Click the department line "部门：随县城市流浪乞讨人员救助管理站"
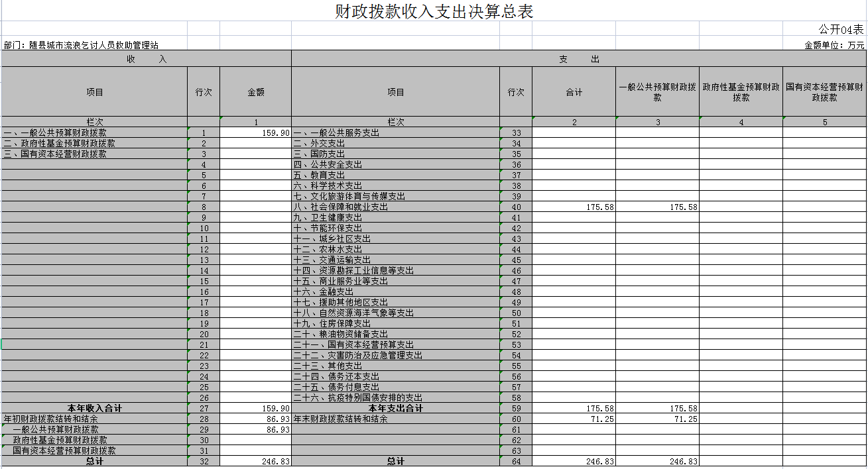This screenshot has width=868, height=469. [81, 45]
